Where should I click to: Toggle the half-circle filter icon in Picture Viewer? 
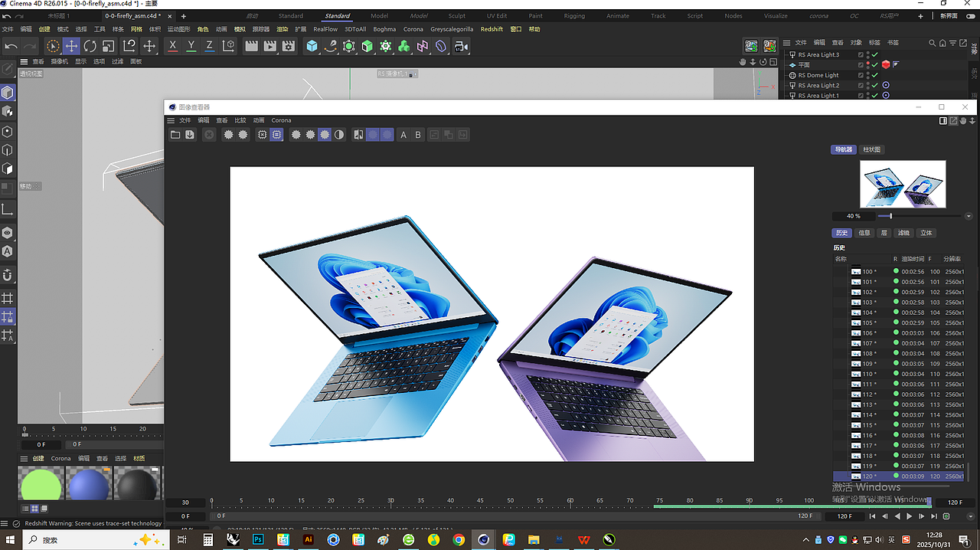[339, 135]
